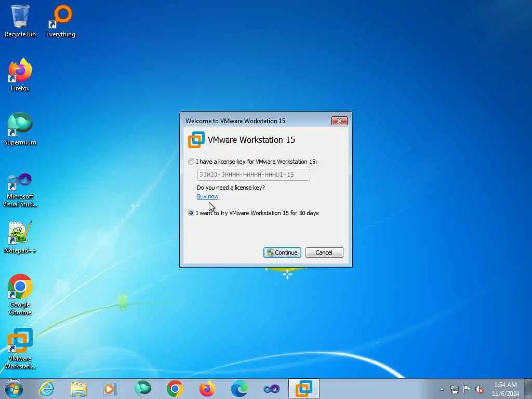Screen dimensions: 532x399
Task: Click the Show desktop button
Action: pos(528,389)
